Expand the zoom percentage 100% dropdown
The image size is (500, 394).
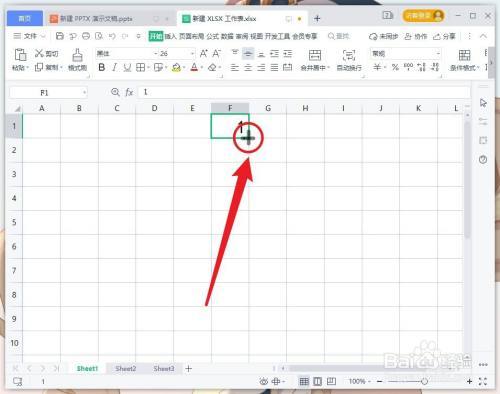coord(370,381)
